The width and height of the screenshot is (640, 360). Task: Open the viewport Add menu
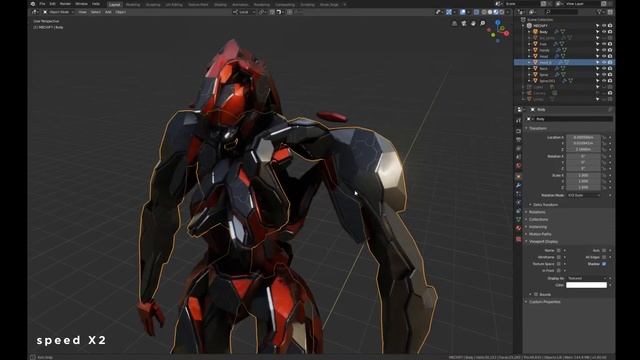click(x=108, y=12)
